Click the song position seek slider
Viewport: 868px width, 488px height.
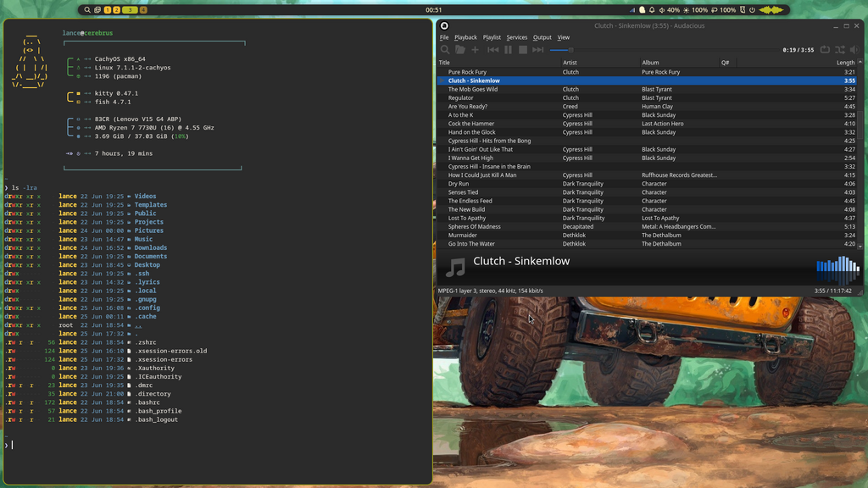tap(664, 50)
